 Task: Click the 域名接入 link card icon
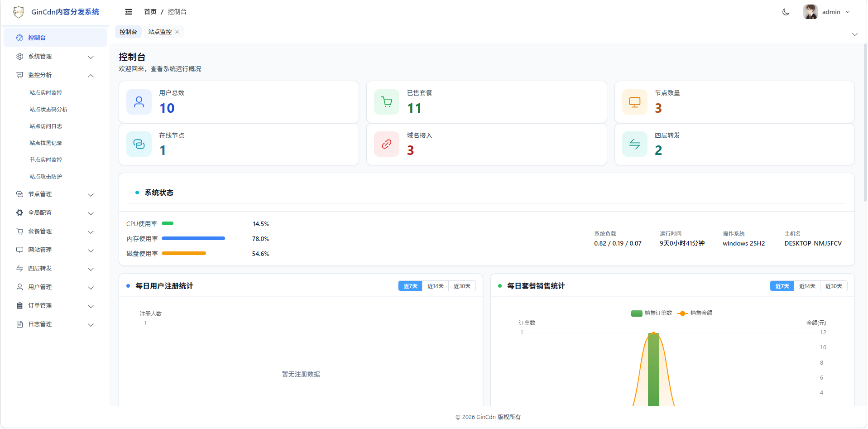[x=387, y=144]
